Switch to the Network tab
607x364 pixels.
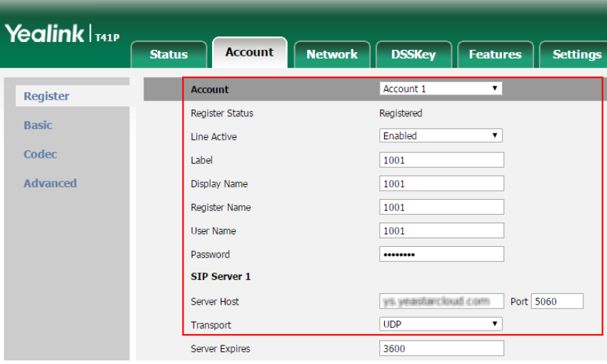(x=332, y=54)
